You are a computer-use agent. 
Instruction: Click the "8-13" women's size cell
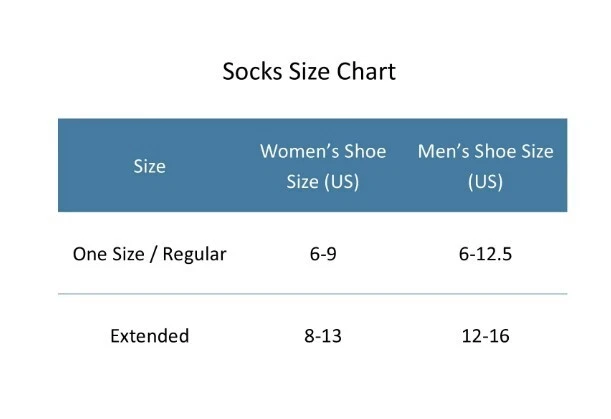pos(326,336)
